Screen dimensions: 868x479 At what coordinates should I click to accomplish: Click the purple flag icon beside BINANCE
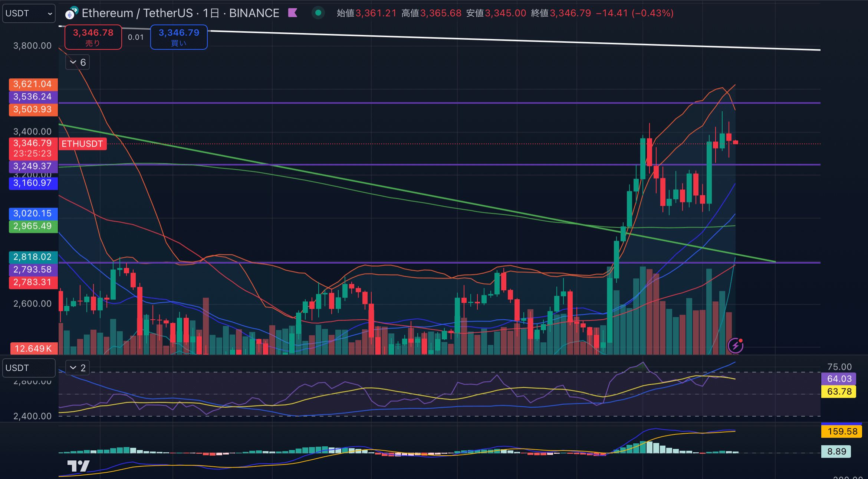(x=293, y=13)
